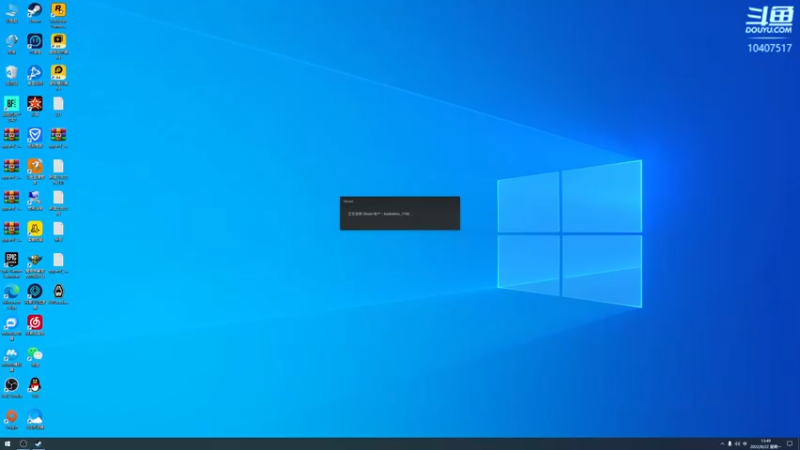This screenshot has height=450, width=800.
Task: Open the blue shield PC Manager icon
Action: coord(35,135)
